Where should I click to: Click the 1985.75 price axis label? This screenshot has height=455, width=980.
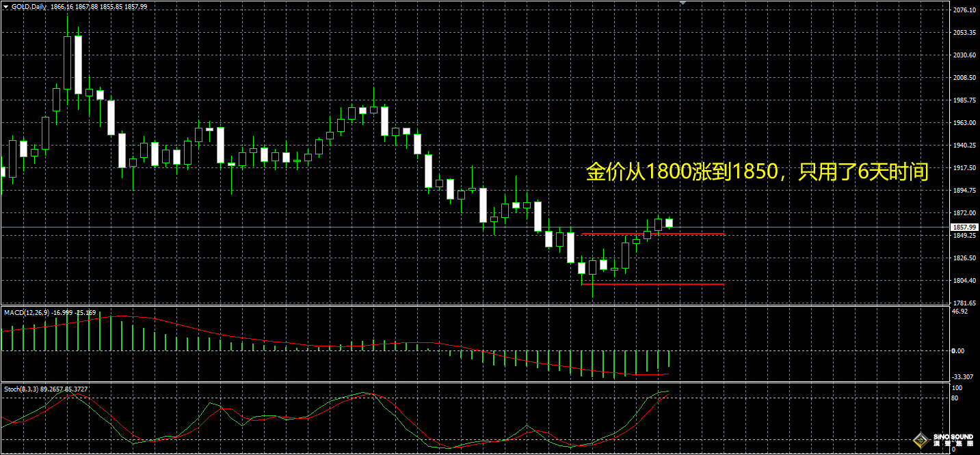964,100
